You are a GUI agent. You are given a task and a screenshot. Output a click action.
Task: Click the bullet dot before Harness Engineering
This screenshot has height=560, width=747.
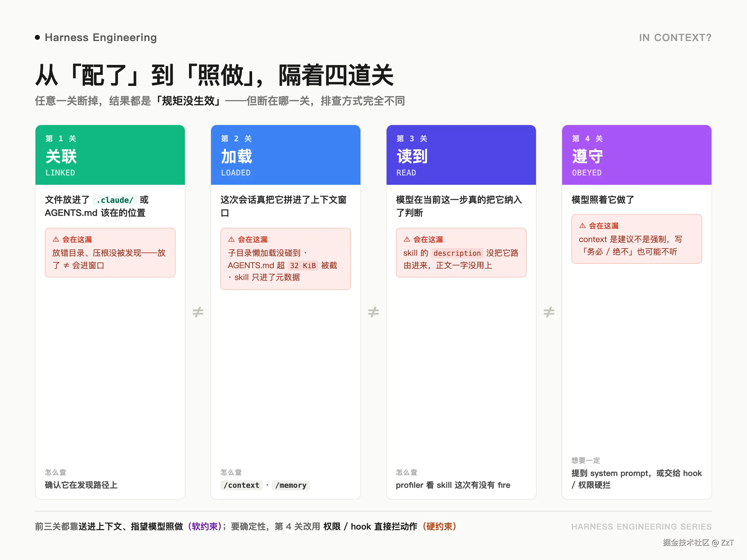click(x=37, y=37)
